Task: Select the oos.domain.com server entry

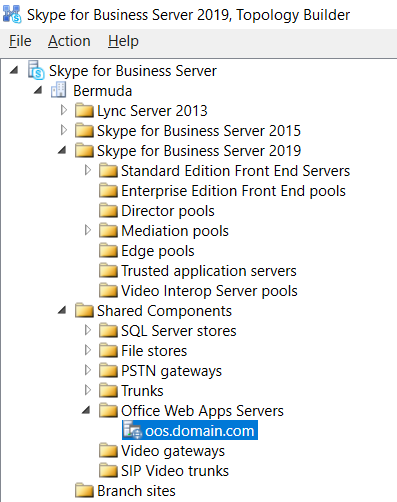Action: pyautogui.click(x=190, y=430)
